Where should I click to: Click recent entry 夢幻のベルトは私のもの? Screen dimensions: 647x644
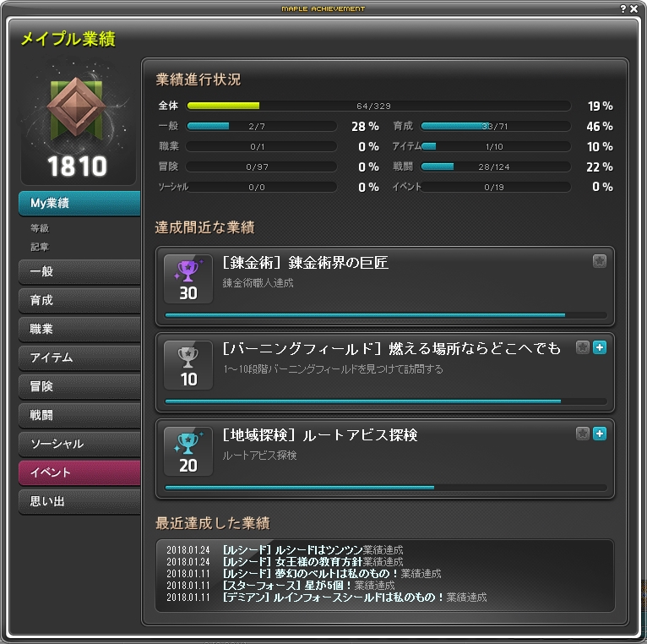[x=337, y=574]
